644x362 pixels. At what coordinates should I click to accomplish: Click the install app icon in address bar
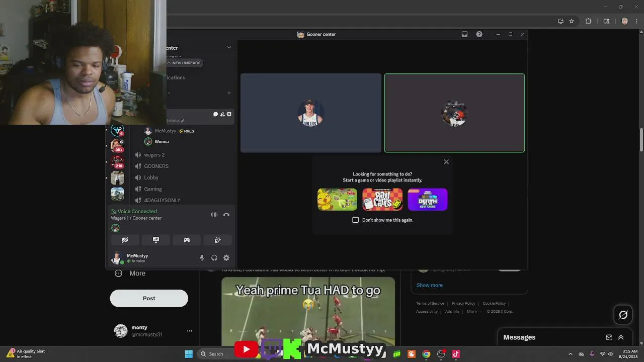[x=560, y=21]
